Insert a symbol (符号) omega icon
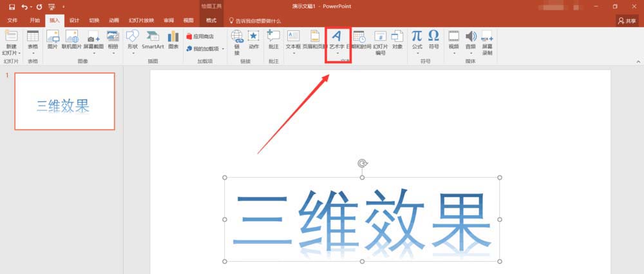The width and height of the screenshot is (644, 274). (433, 35)
